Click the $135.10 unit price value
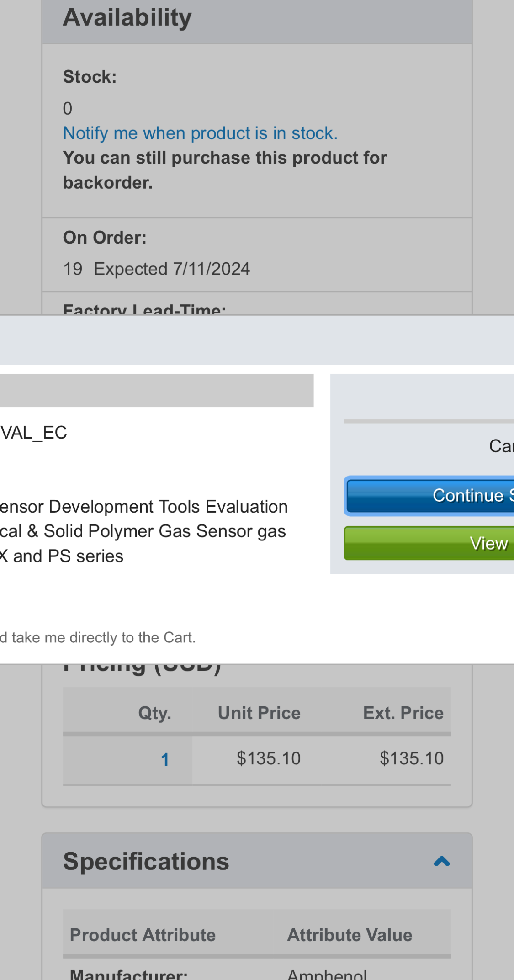Screen dimensions: 514x980 [x=268, y=759]
